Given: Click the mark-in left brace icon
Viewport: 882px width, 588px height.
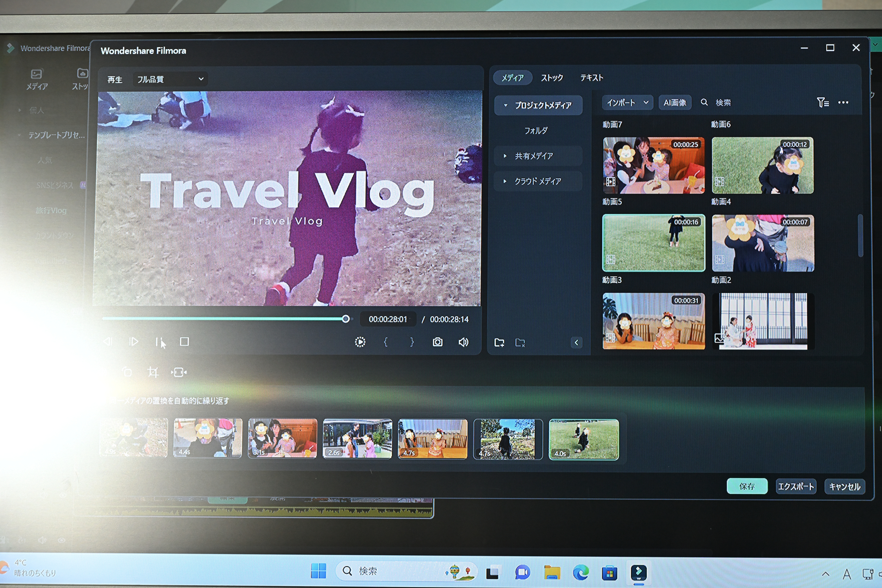Looking at the screenshot, I should 386,342.
